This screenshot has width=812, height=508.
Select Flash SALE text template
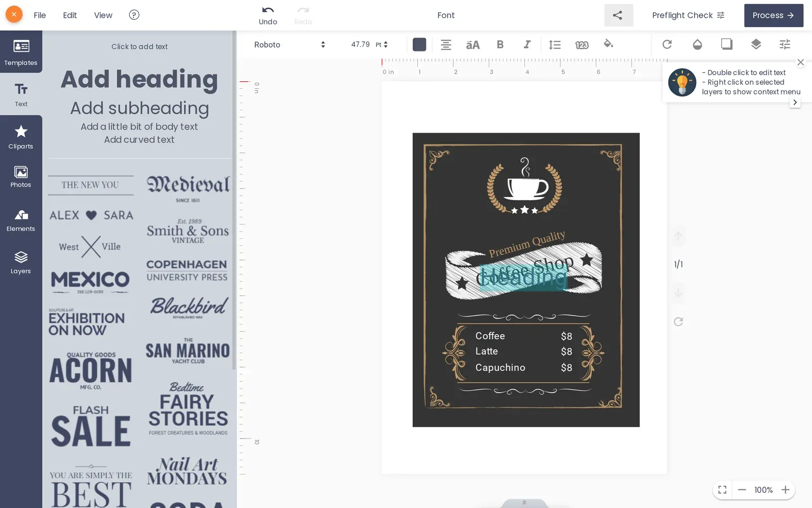coord(90,426)
